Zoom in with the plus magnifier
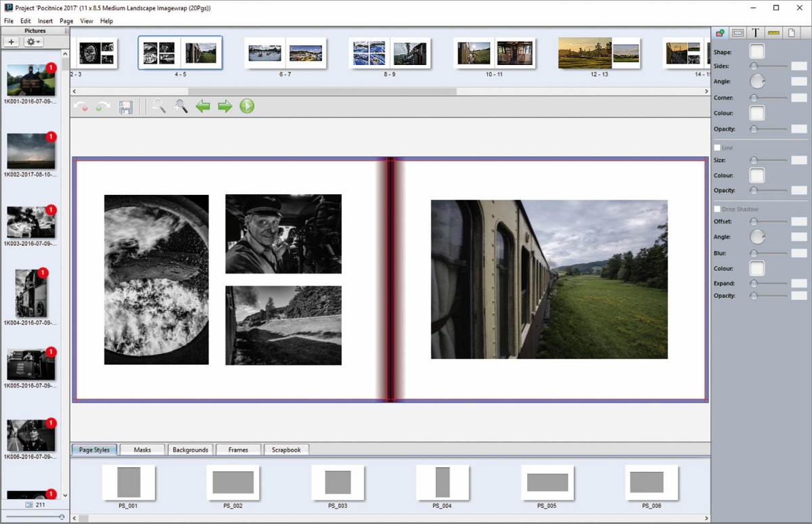The height and width of the screenshot is (524, 812). pos(181,106)
